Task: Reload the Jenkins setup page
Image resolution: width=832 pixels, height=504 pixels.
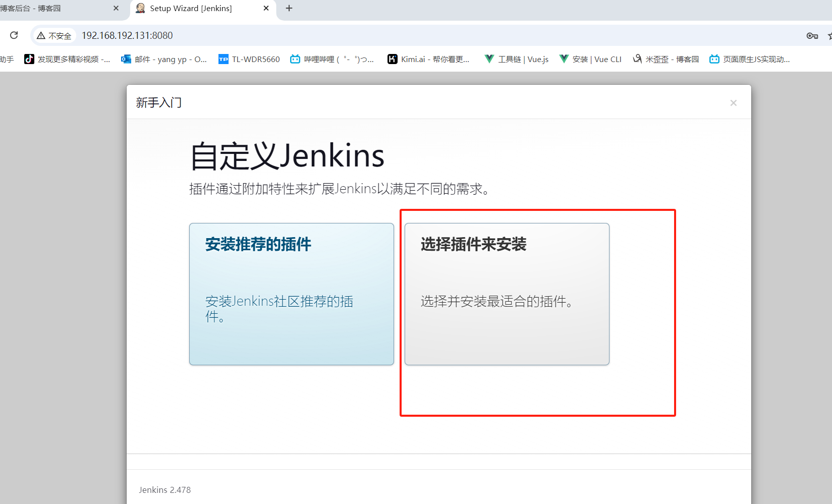Action: 14,35
